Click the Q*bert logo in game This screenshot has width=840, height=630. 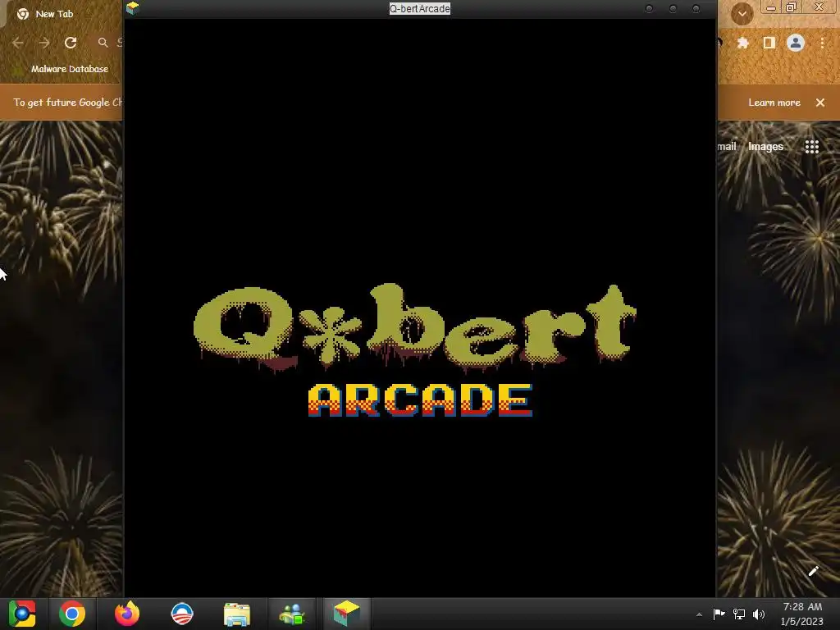414,328
